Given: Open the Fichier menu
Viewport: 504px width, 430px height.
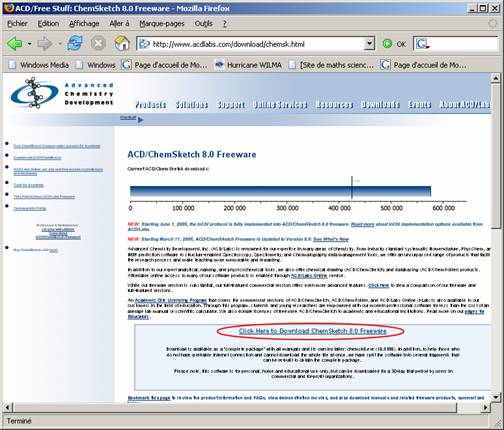Looking at the screenshot, I should pos(17,24).
